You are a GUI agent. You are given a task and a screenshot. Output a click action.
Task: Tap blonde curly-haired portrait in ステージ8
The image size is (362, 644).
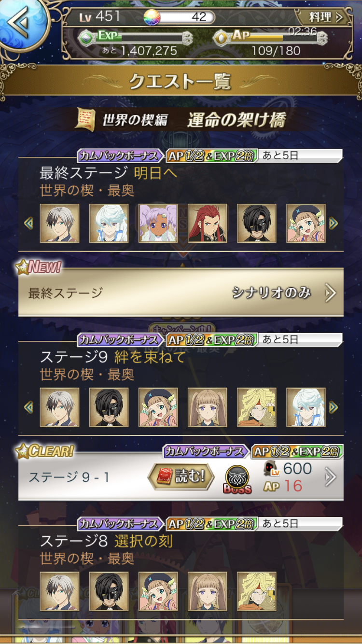pyautogui.click(x=257, y=591)
